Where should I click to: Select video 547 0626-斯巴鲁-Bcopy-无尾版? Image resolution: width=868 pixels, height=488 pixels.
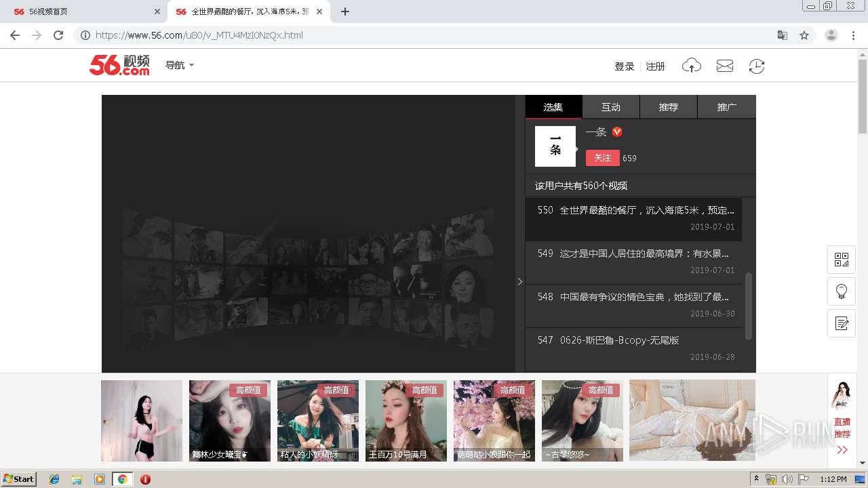633,348
